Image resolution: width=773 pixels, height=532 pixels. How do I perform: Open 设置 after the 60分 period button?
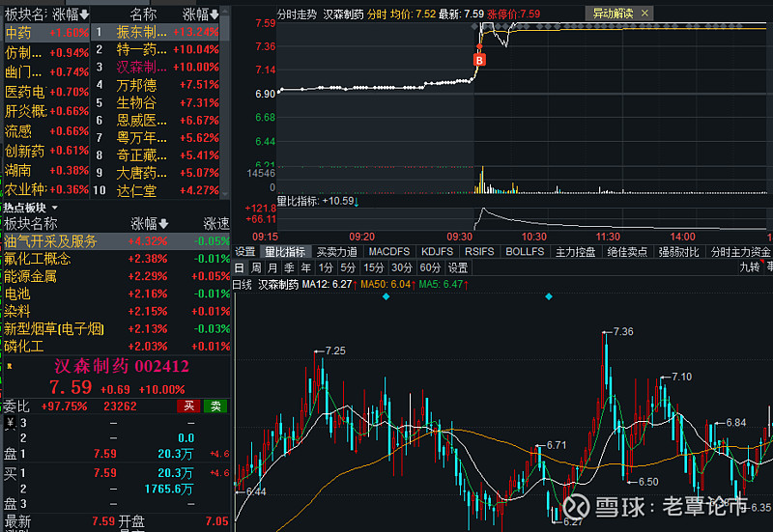point(458,268)
